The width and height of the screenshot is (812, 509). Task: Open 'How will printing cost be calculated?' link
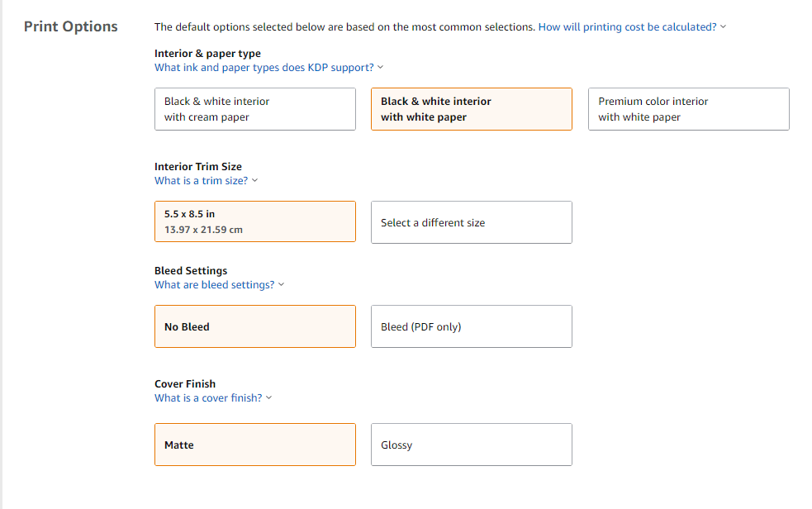[627, 27]
